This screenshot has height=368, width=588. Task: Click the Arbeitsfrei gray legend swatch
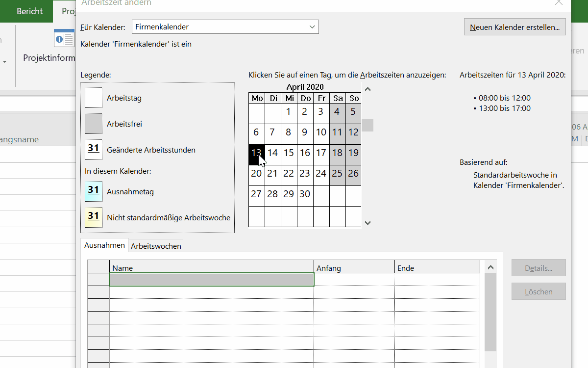[x=94, y=124]
